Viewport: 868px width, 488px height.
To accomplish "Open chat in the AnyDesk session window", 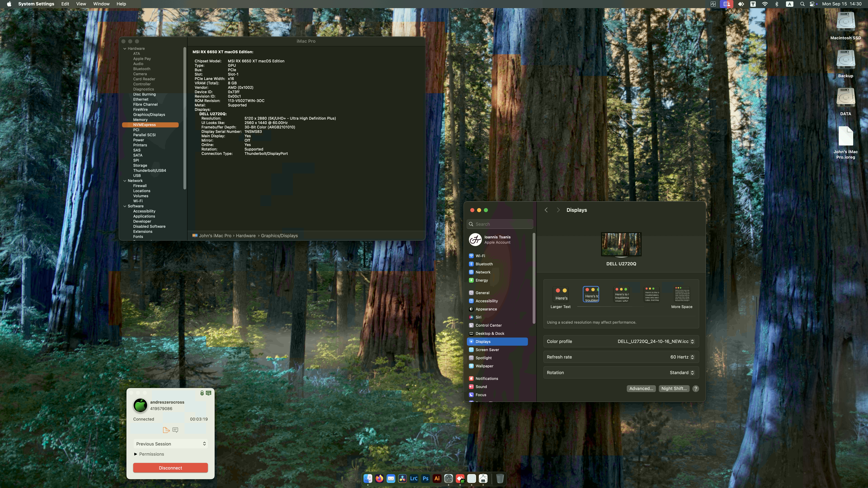I will point(175,430).
